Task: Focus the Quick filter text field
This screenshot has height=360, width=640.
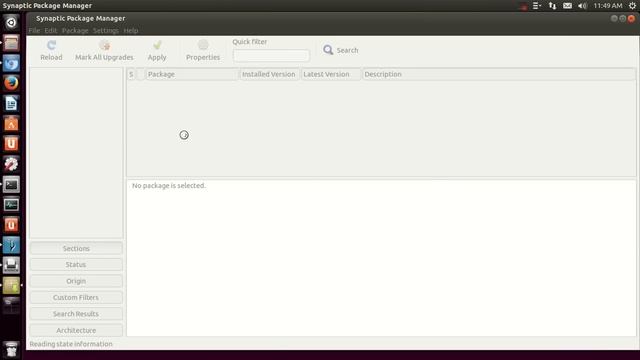Action: 271,56
